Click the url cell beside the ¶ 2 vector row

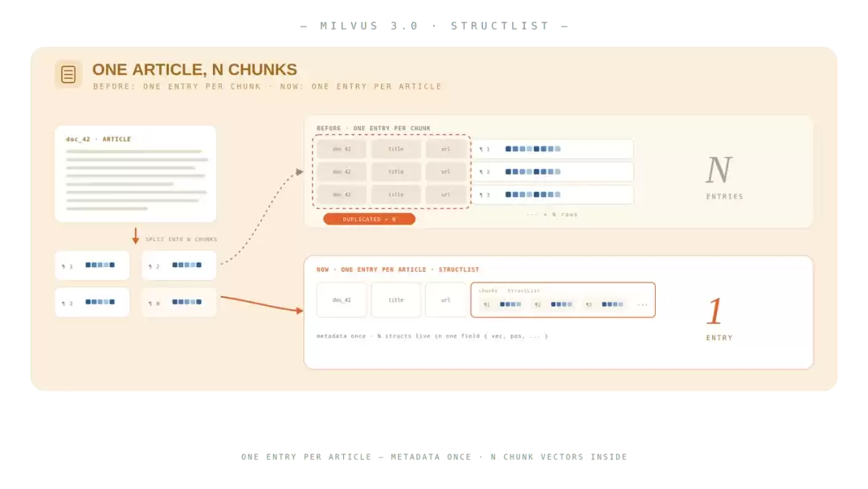coord(445,171)
